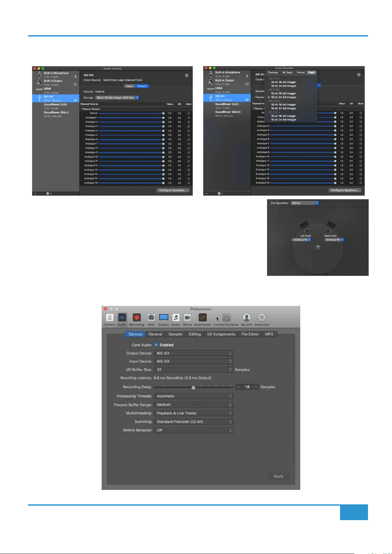Open Output Device dropdown in Preferences
Viewport: 392px width, 554px height.
pos(194,353)
